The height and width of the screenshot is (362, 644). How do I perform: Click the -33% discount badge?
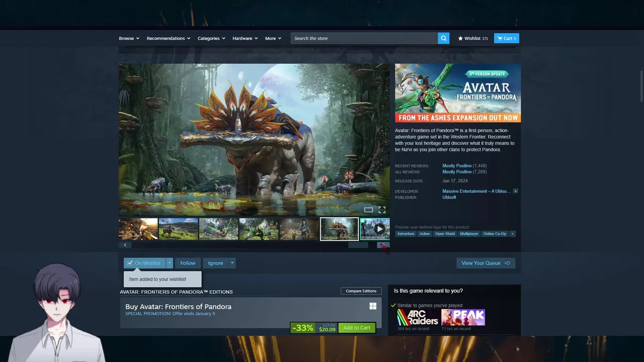[303, 328]
